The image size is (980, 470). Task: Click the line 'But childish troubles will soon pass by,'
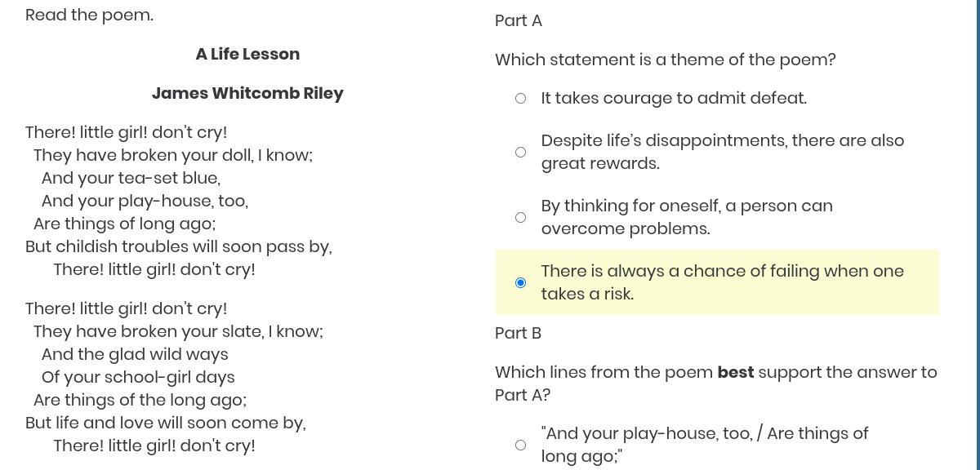(x=178, y=246)
